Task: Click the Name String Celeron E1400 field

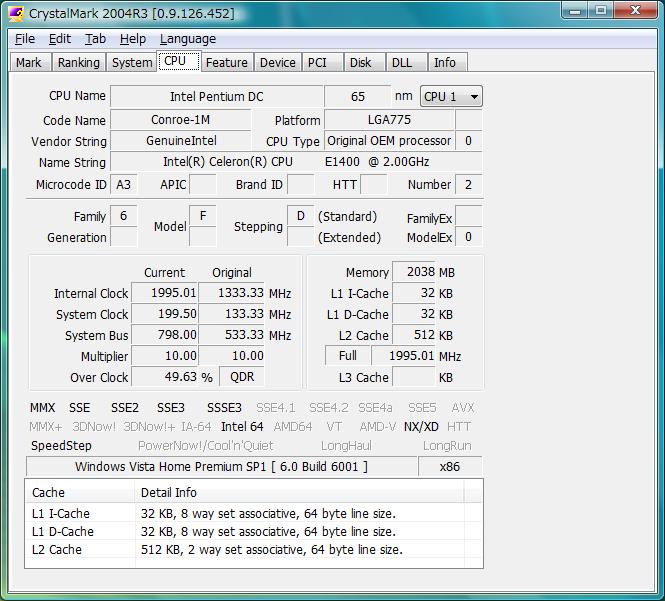Action: 296,162
